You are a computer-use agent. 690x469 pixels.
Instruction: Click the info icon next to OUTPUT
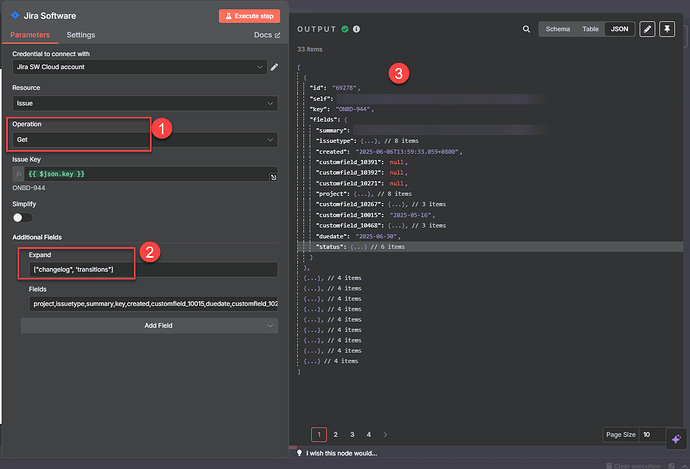coord(356,29)
